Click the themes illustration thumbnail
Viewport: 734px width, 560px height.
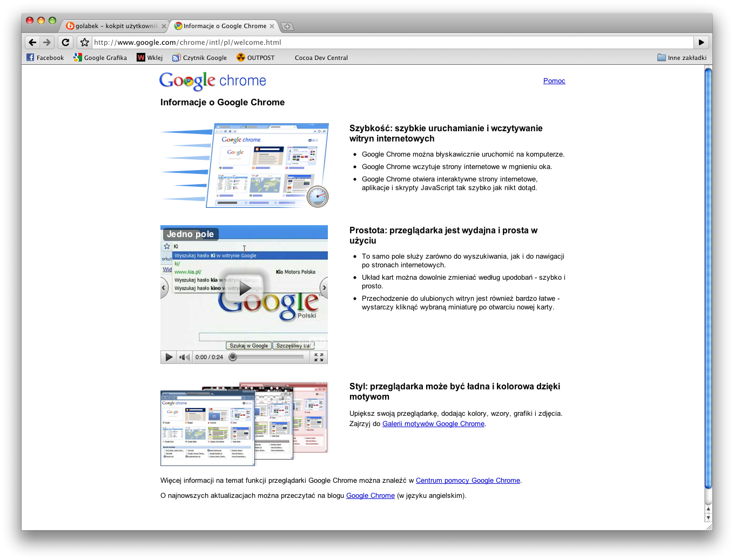pyautogui.click(x=244, y=423)
